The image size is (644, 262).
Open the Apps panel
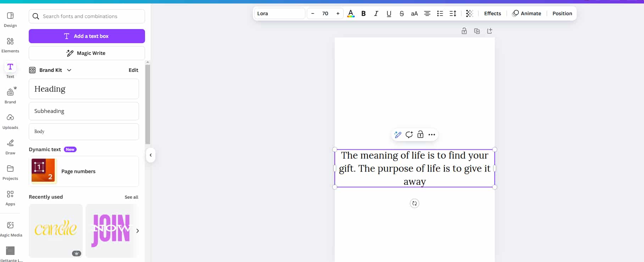[x=10, y=198]
